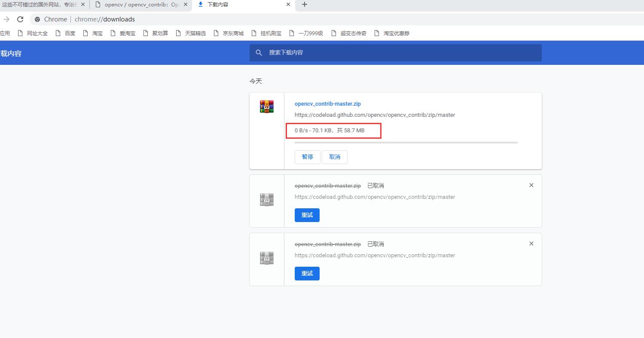Screen dimensions: 644x338
Task: Open the 应用 apps shortcut in the bookmarks bar
Action: coord(5,33)
